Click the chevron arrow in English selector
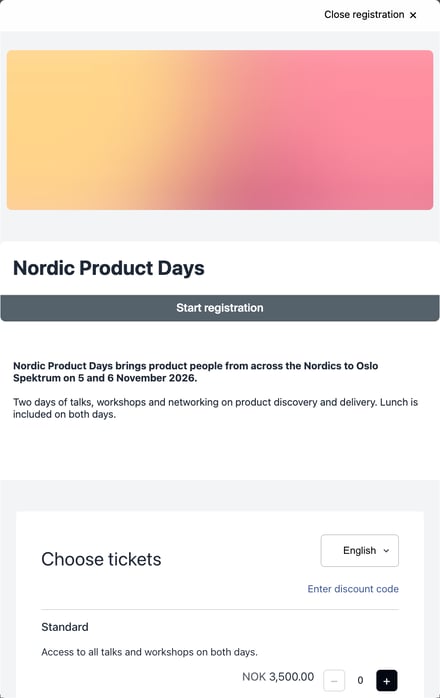 coord(386,551)
